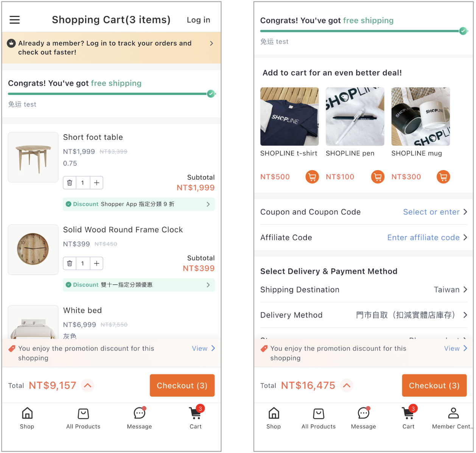Tap Checkout (3) button on left screen
This screenshot has width=476, height=453.
(x=182, y=385)
